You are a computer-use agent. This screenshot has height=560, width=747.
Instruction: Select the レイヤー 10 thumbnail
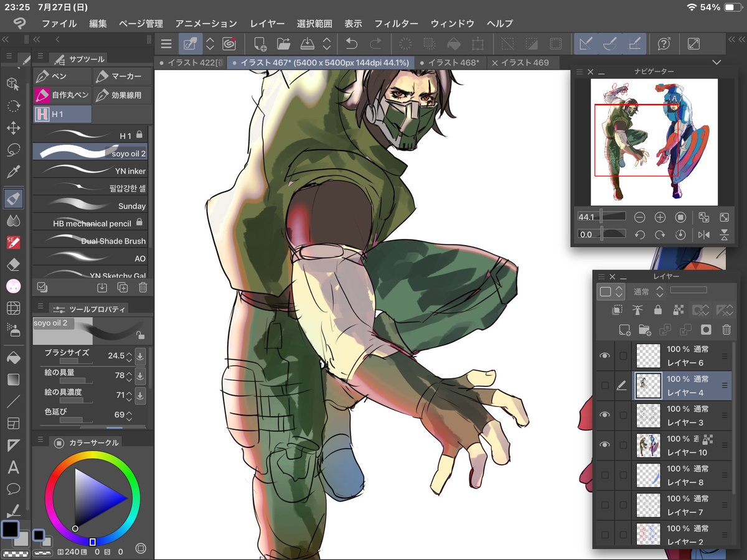point(647,446)
